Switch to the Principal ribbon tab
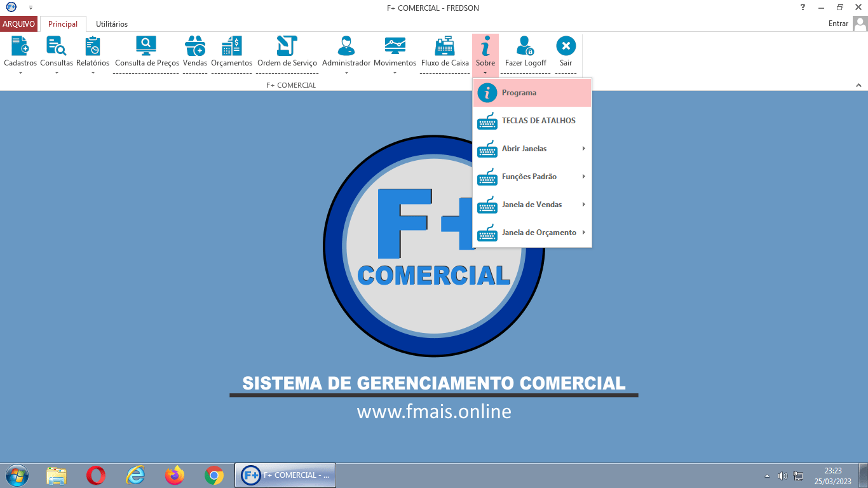This screenshot has width=868, height=488. (x=63, y=24)
